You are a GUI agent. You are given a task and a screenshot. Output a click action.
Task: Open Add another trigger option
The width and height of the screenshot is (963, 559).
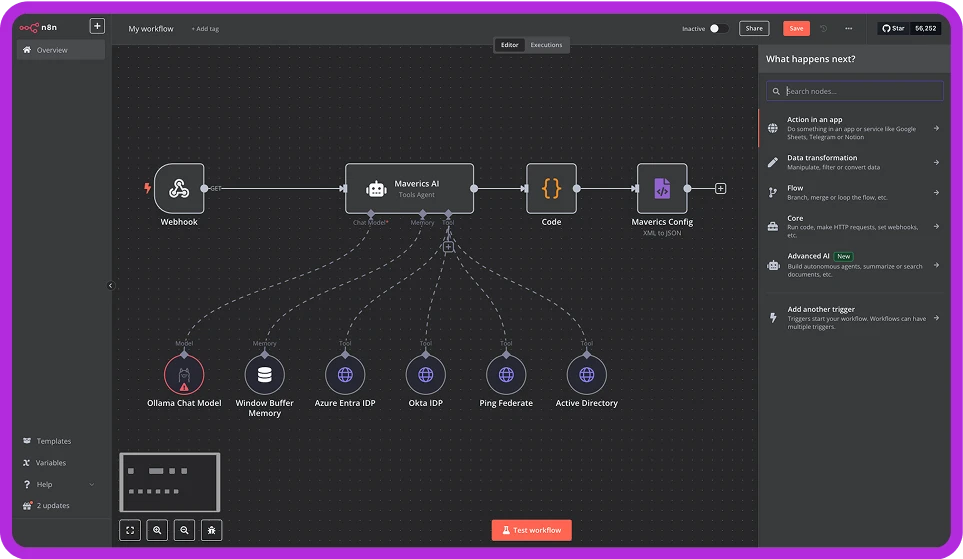(x=854, y=318)
